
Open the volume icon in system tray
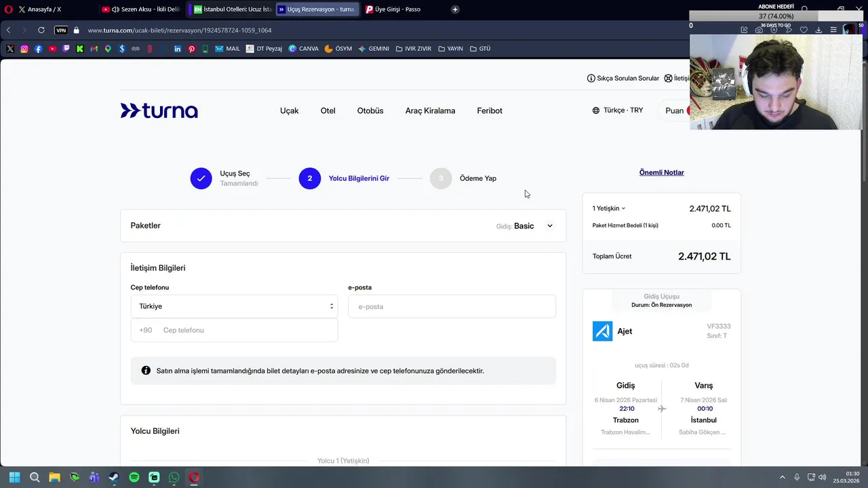coord(823,477)
